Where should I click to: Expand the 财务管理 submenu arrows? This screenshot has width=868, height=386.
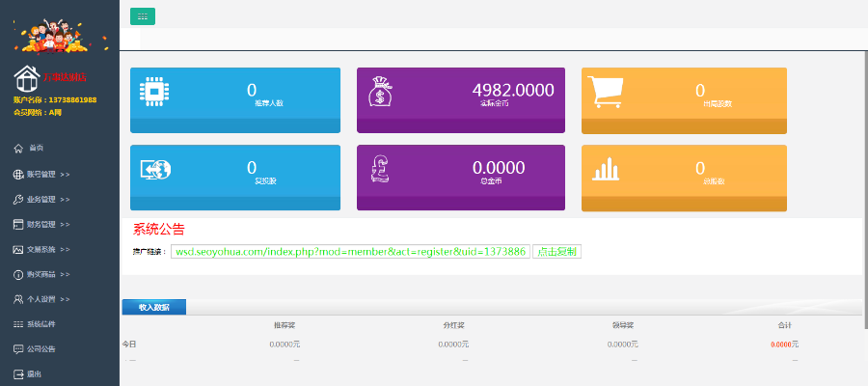(65, 225)
